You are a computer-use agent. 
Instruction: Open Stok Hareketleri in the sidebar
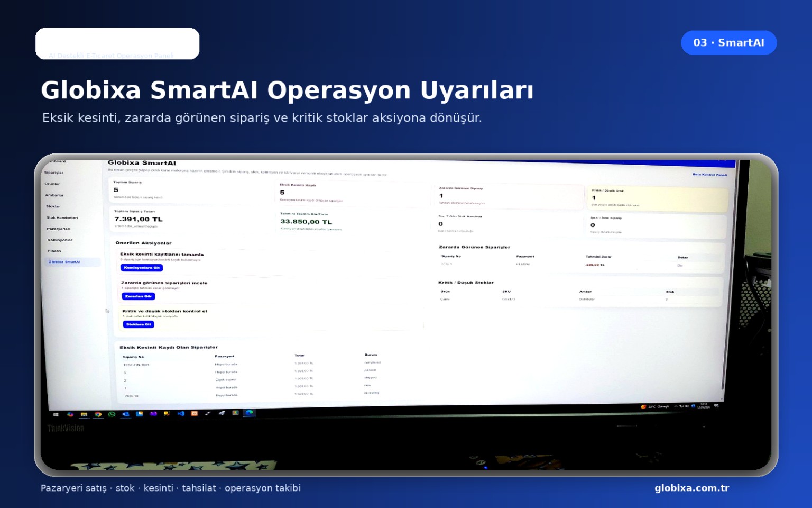point(62,217)
